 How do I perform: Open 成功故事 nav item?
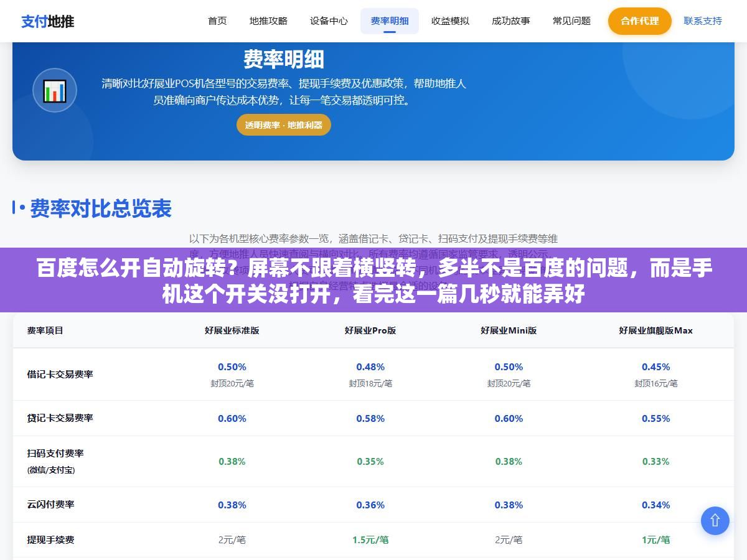[510, 21]
